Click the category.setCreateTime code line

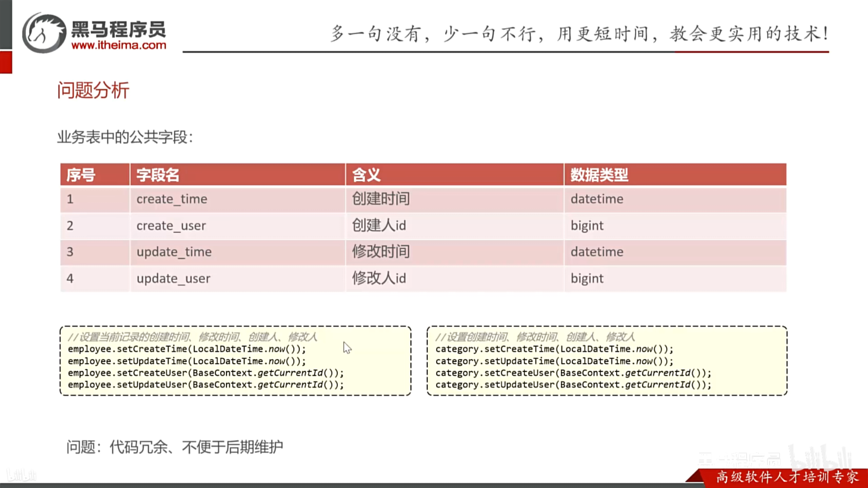click(554, 349)
